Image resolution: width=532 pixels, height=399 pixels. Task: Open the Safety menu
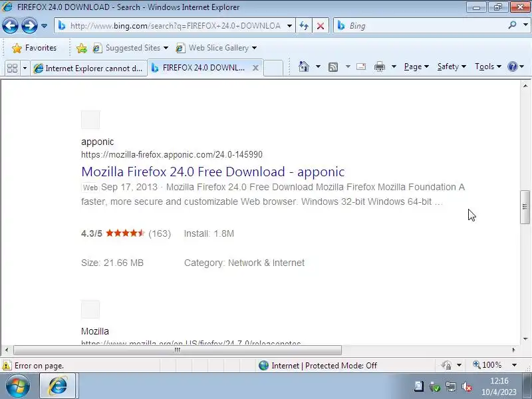[x=452, y=66]
